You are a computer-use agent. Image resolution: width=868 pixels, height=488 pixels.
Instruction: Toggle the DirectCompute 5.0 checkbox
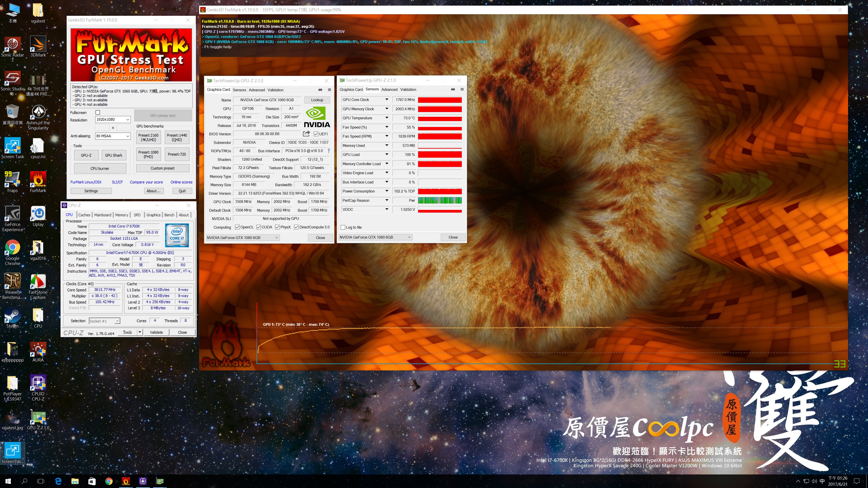(296, 227)
